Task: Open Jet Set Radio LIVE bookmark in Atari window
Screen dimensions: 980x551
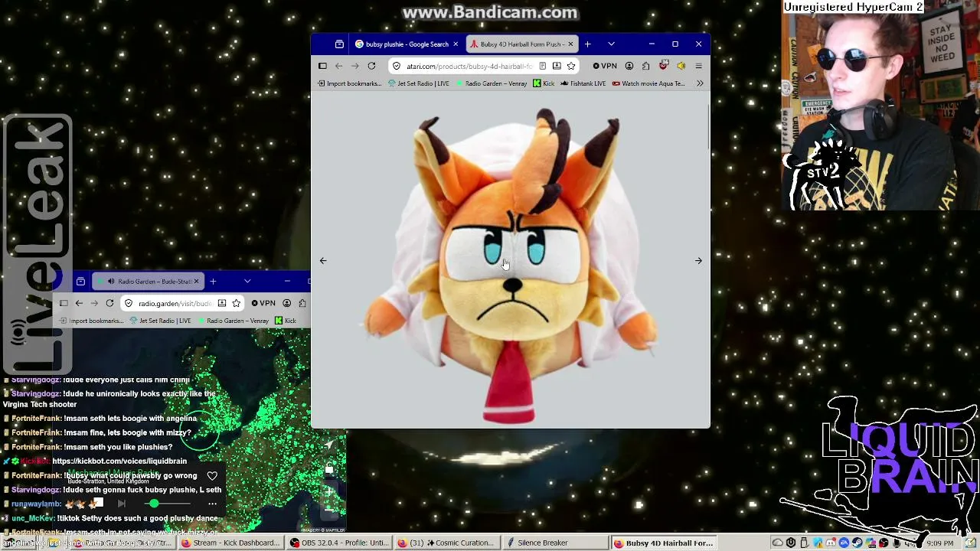Action: point(419,83)
